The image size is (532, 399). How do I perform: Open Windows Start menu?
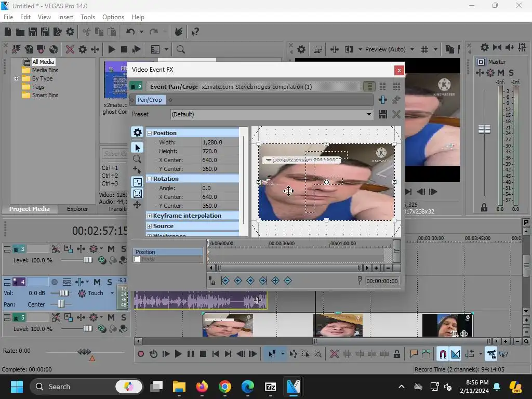pyautogui.click(x=17, y=387)
